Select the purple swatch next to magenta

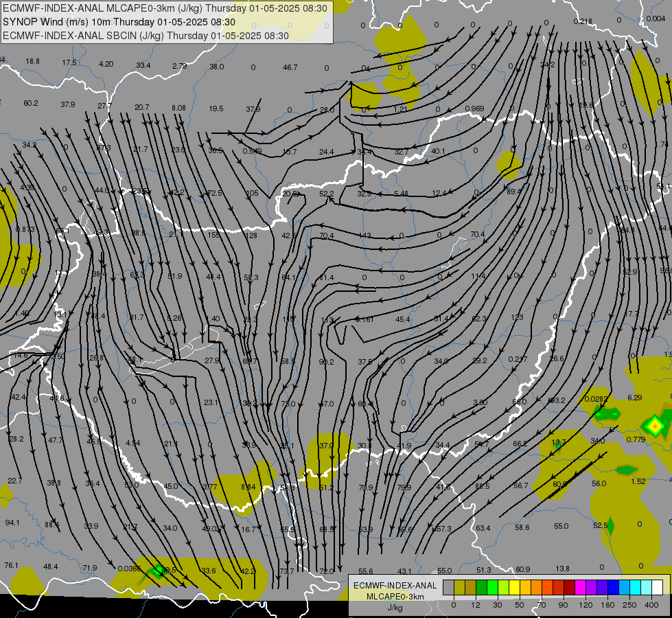point(592,588)
